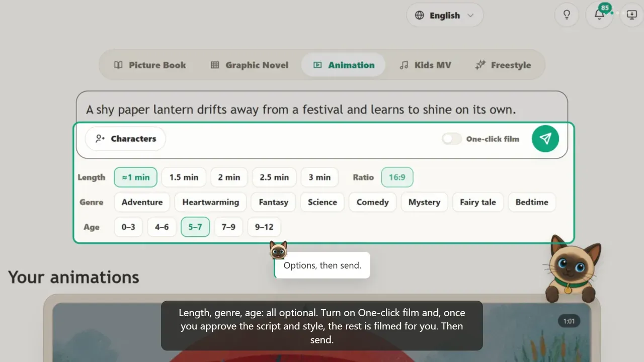Open the 16:9 ratio selector
644x362 pixels.
(x=397, y=177)
